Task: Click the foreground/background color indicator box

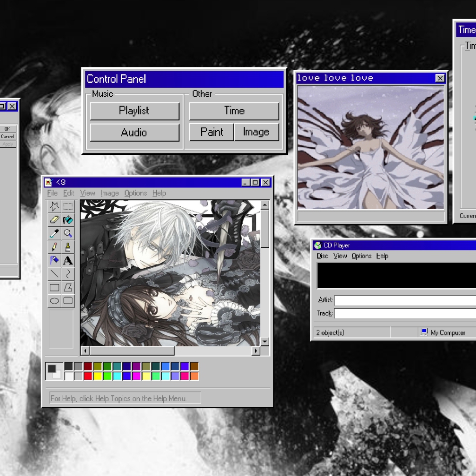Action: pos(54,371)
